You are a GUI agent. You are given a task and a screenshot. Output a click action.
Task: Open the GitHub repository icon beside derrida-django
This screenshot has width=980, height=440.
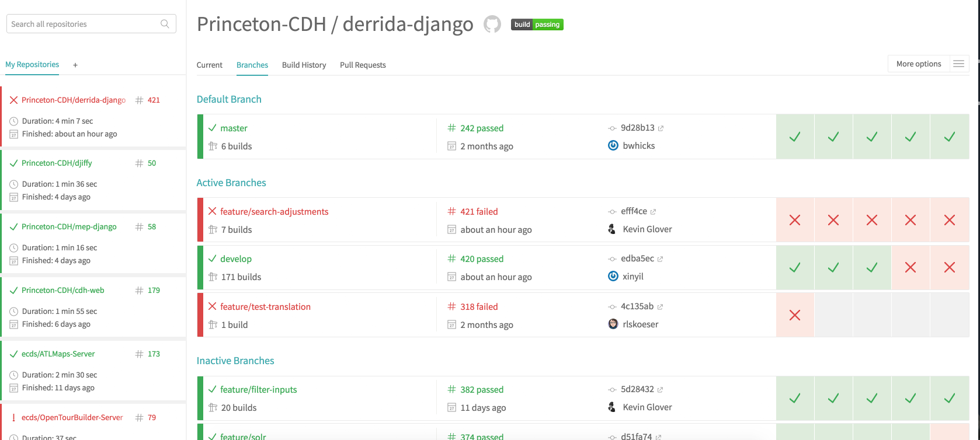(492, 25)
